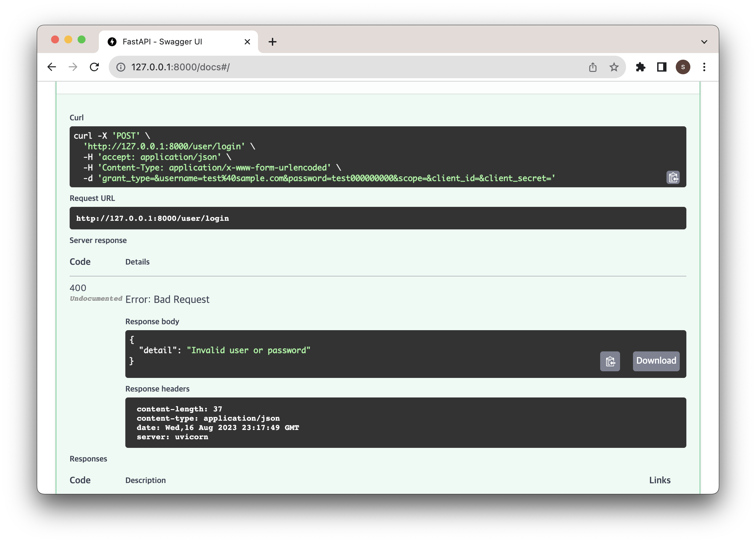Copy the curl command to clipboard

(x=673, y=177)
